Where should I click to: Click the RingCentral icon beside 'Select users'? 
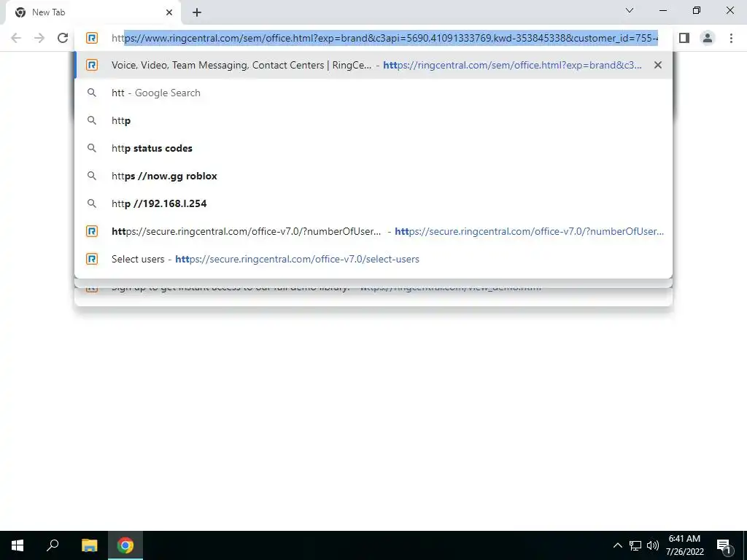pos(92,259)
